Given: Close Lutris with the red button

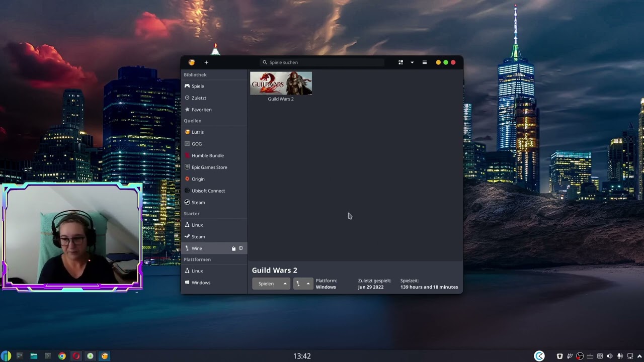Looking at the screenshot, I should 453,62.
